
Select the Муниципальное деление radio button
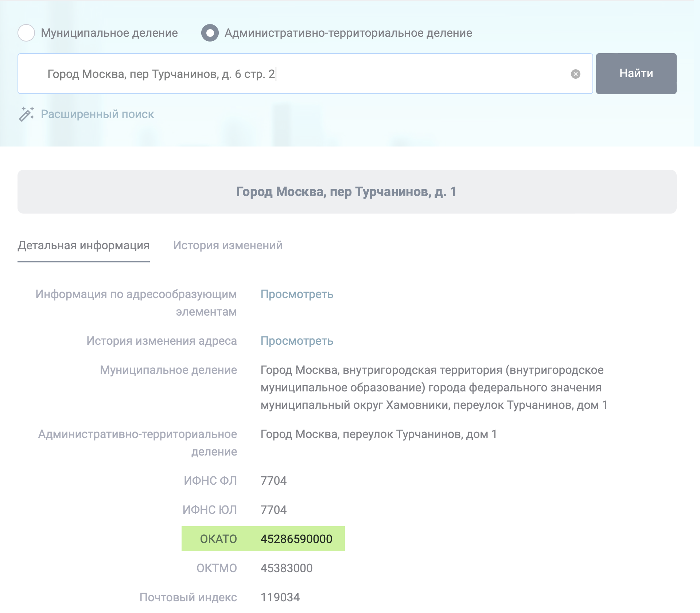point(26,33)
